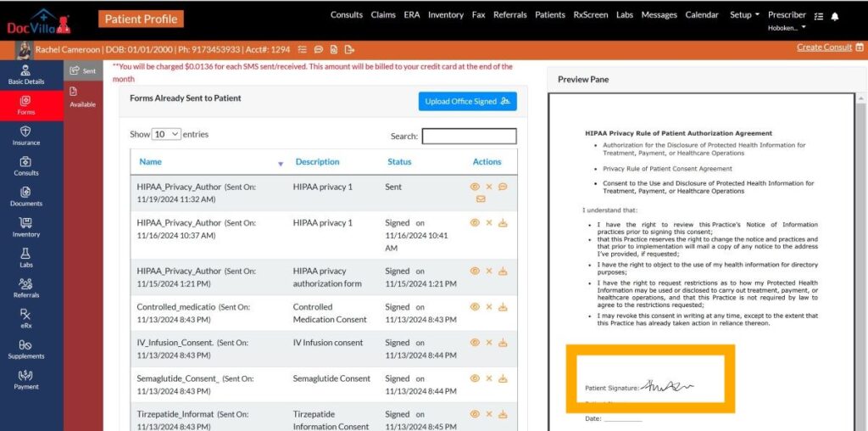
Task: Open Claims from the top navigation
Action: 383,15
